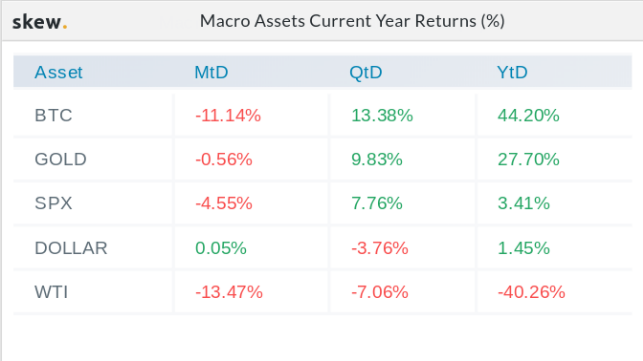Sort by the YtD column header
The width and height of the screenshot is (643, 361).
click(x=512, y=73)
